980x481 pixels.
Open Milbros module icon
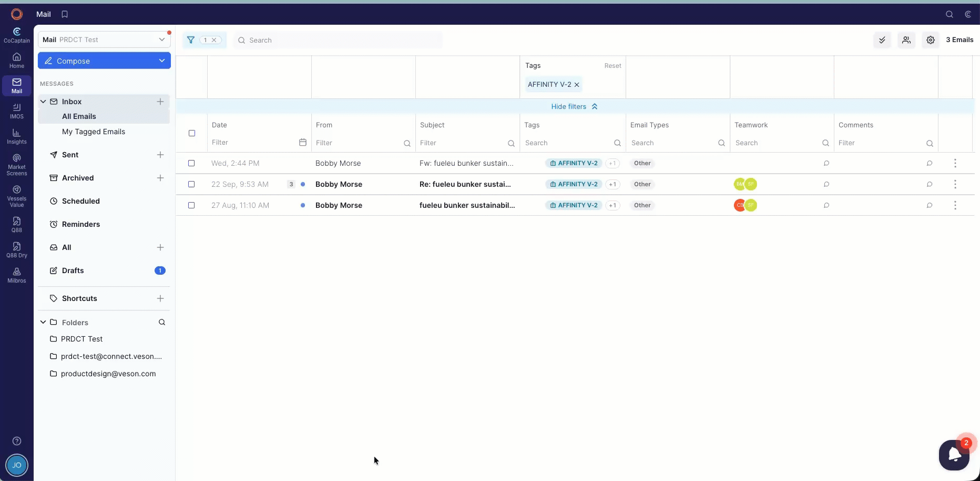coord(17,275)
